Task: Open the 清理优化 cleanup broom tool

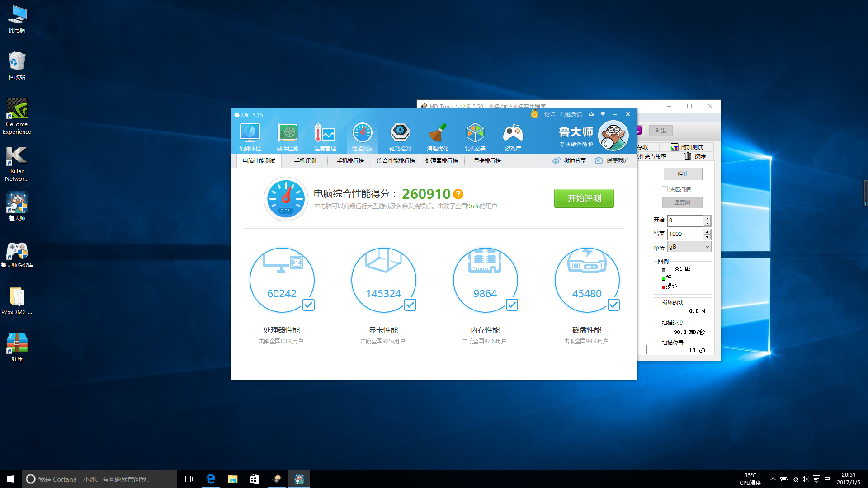Action: tap(438, 137)
